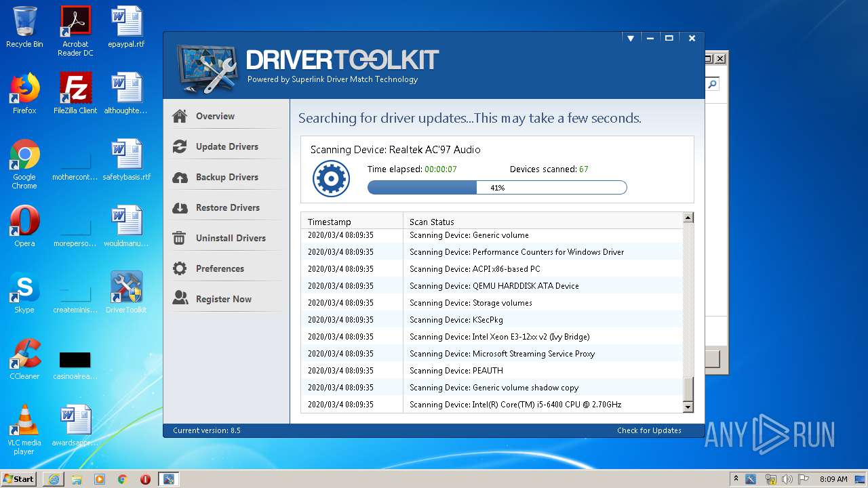Select row Performance Counters for Windows Driver

[492, 252]
